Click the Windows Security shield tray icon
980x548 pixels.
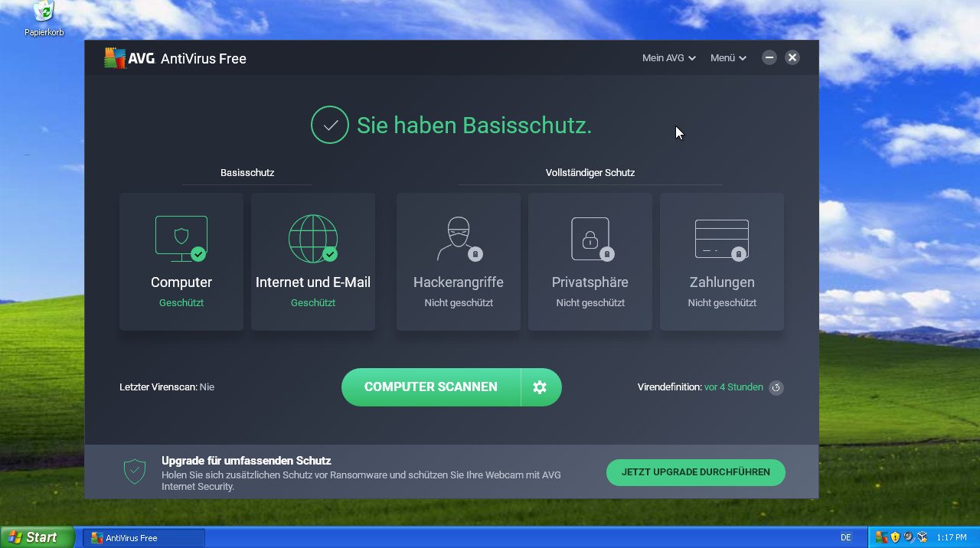[x=894, y=537]
